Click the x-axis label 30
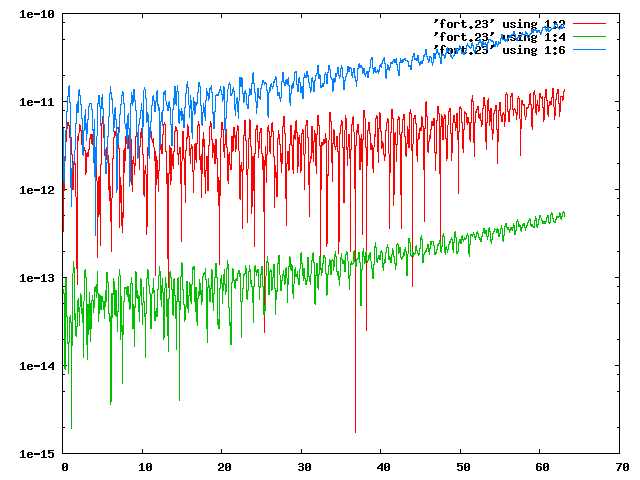Image resolution: width=640 pixels, height=480 pixels. (x=304, y=467)
